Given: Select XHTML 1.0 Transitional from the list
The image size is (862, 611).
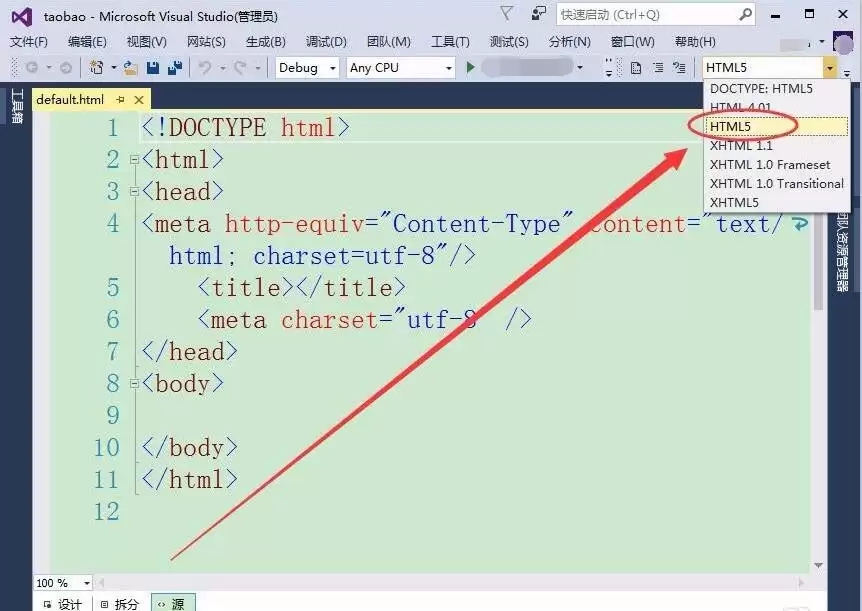Looking at the screenshot, I should [x=777, y=183].
